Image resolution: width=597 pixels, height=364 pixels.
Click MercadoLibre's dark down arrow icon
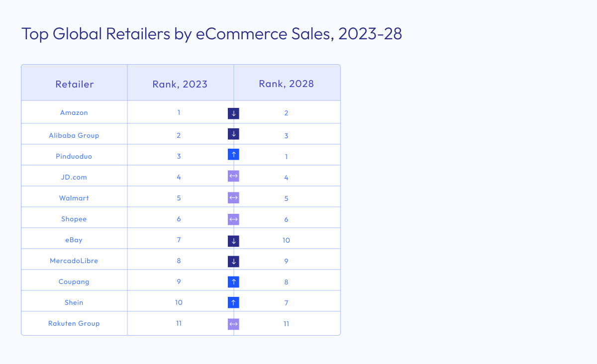(233, 261)
